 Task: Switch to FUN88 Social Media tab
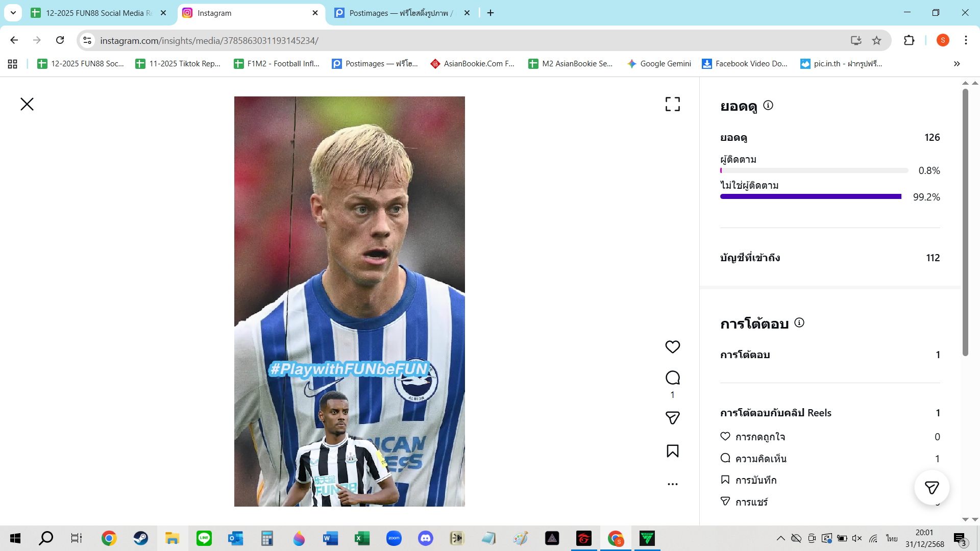tap(97, 13)
